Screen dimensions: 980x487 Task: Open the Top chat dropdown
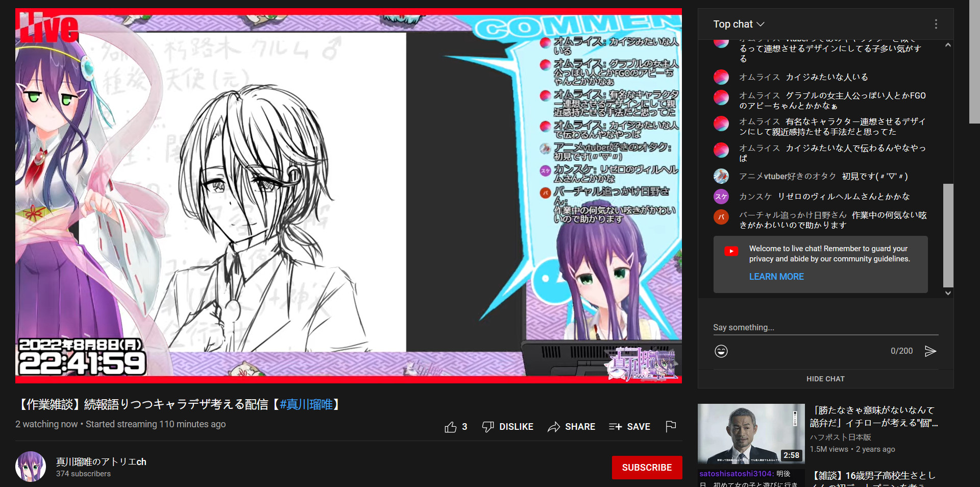tap(739, 24)
